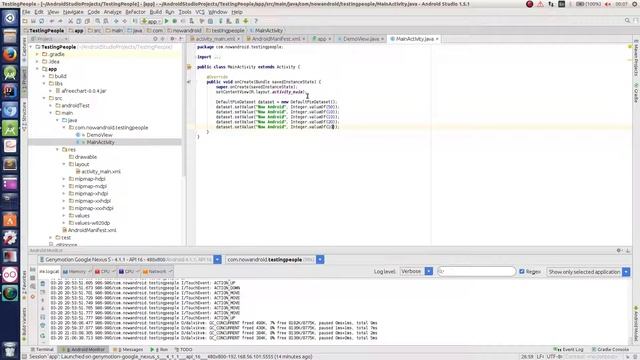Open the app run configuration dropdown

pyautogui.click(x=151, y=21)
